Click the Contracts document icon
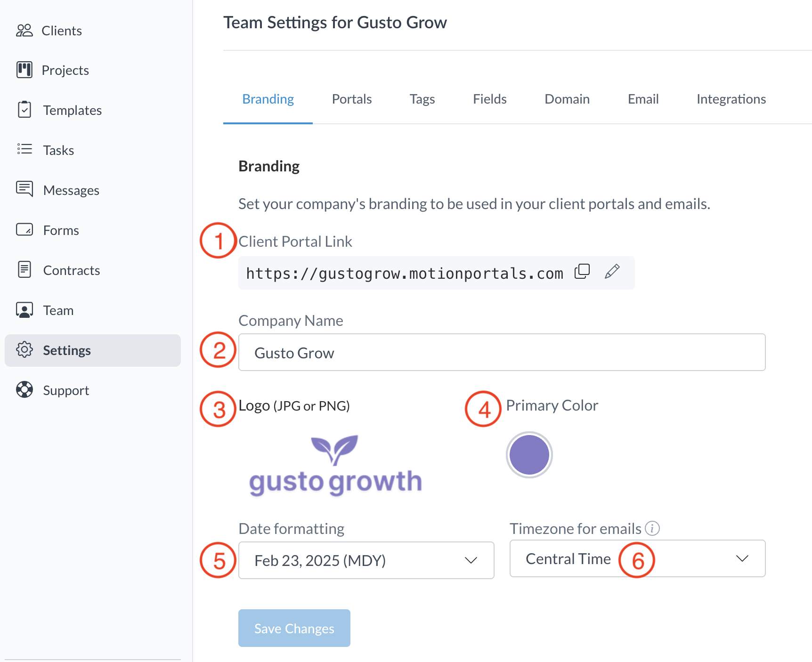 tap(24, 270)
